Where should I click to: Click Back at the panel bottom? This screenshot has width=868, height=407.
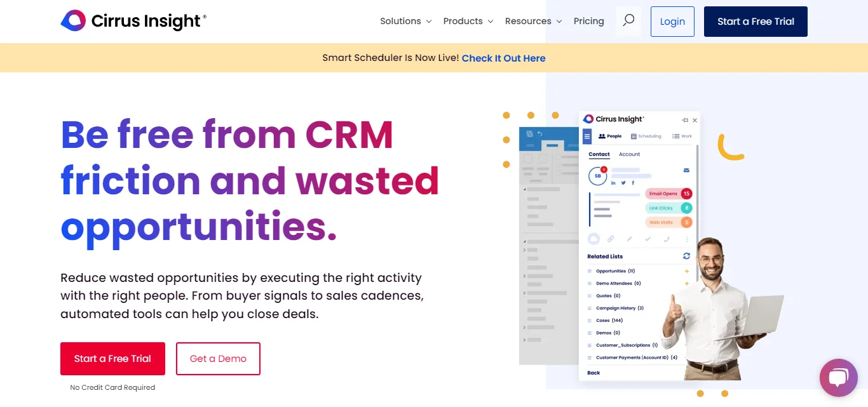click(593, 373)
